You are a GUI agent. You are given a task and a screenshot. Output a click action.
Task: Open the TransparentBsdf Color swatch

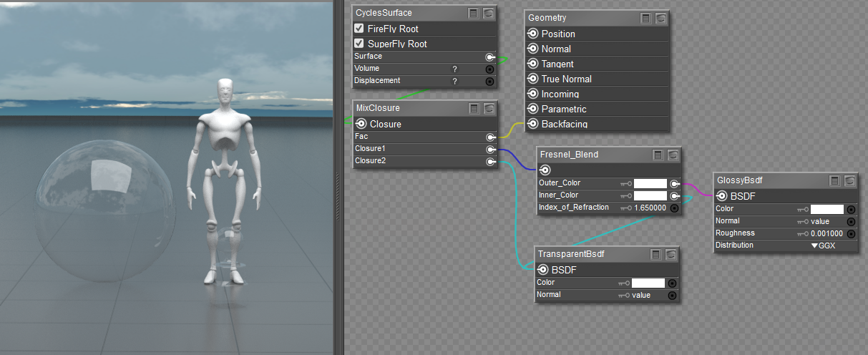pos(648,283)
